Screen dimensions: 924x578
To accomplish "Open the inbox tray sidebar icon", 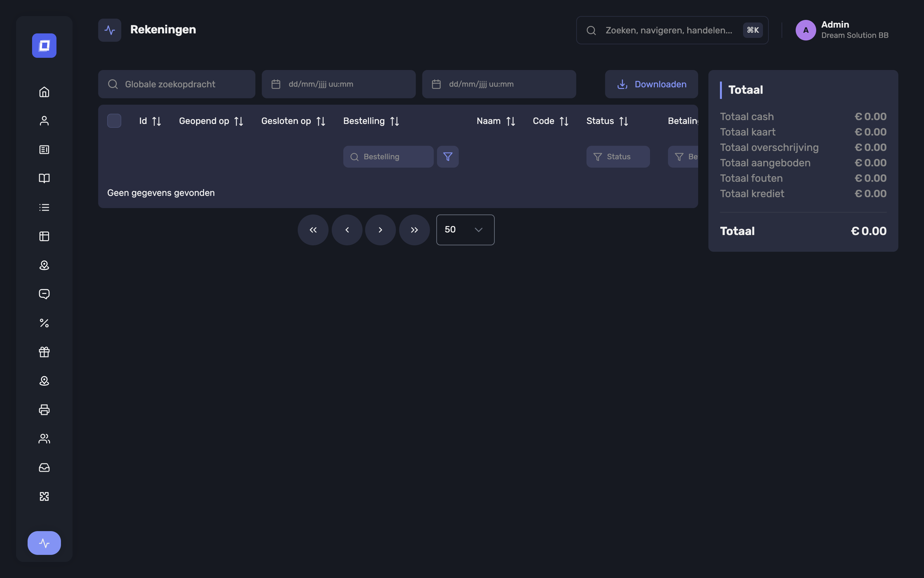I will click(44, 468).
